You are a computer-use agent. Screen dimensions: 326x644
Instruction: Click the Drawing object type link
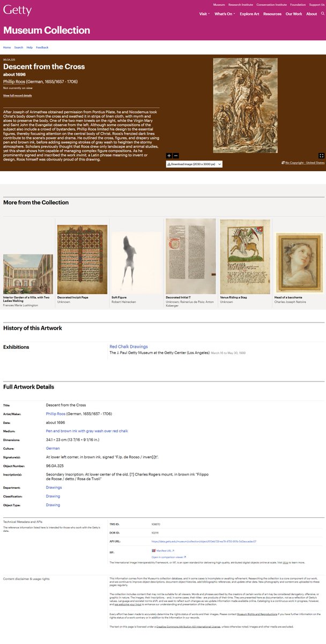(53, 505)
